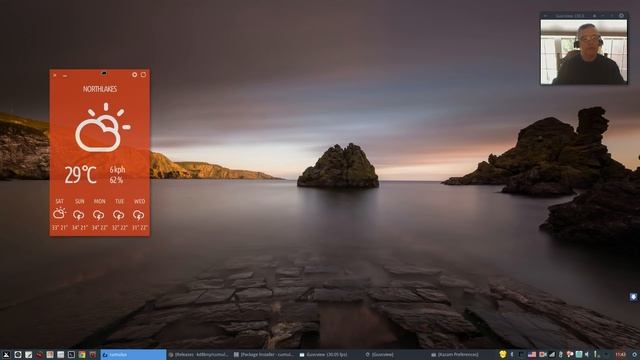This screenshot has width=640, height=360.
Task: Click the speaker volume tray icon
Action: pos(587,355)
